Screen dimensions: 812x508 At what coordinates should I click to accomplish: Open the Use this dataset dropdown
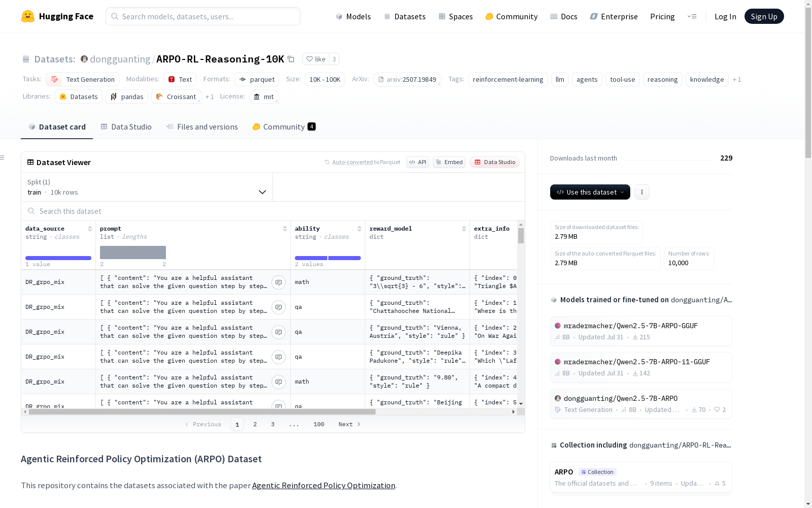click(x=590, y=192)
